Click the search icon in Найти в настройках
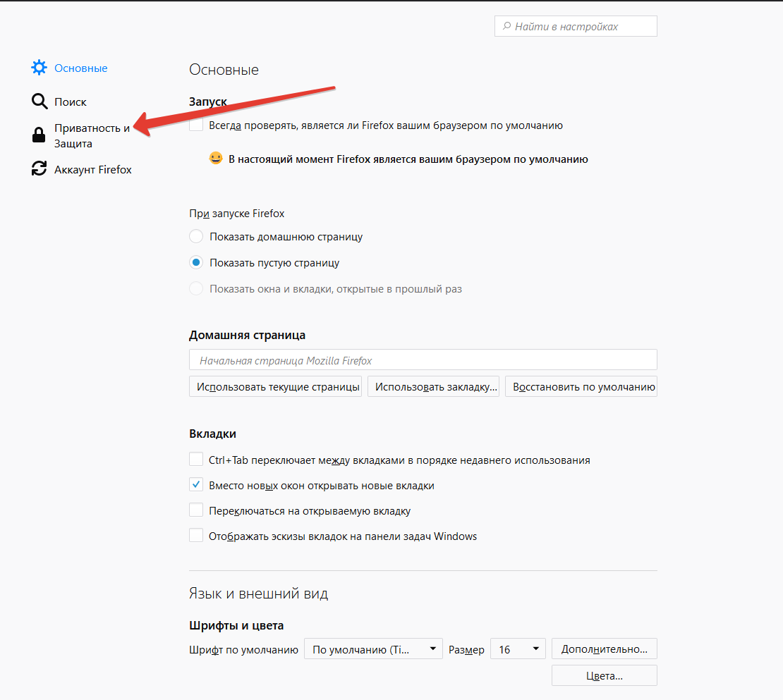 coord(507,26)
